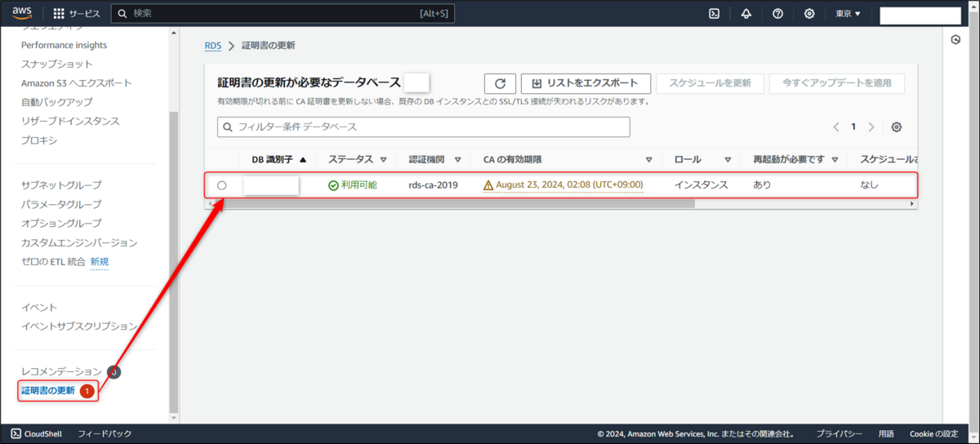The height and width of the screenshot is (444, 980).
Task: Sort by CA の有効期限 column
Action: click(x=568, y=160)
